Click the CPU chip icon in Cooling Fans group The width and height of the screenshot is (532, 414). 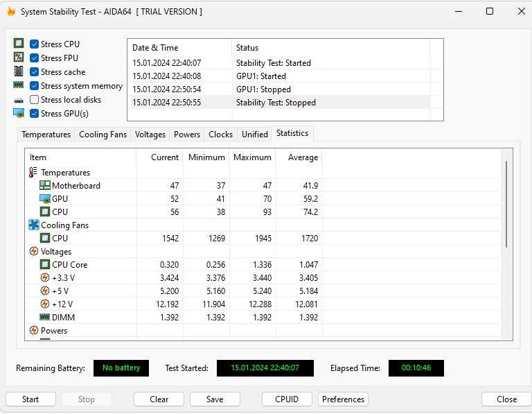point(45,238)
